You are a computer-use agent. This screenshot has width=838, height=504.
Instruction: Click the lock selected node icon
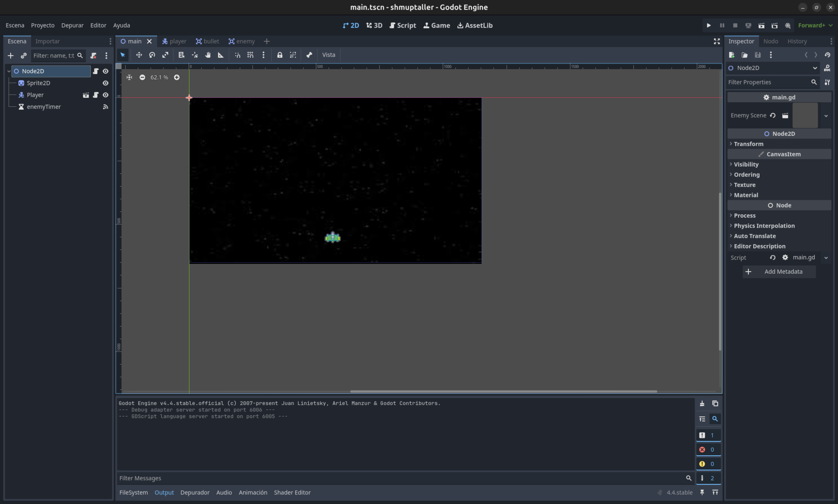click(x=279, y=55)
